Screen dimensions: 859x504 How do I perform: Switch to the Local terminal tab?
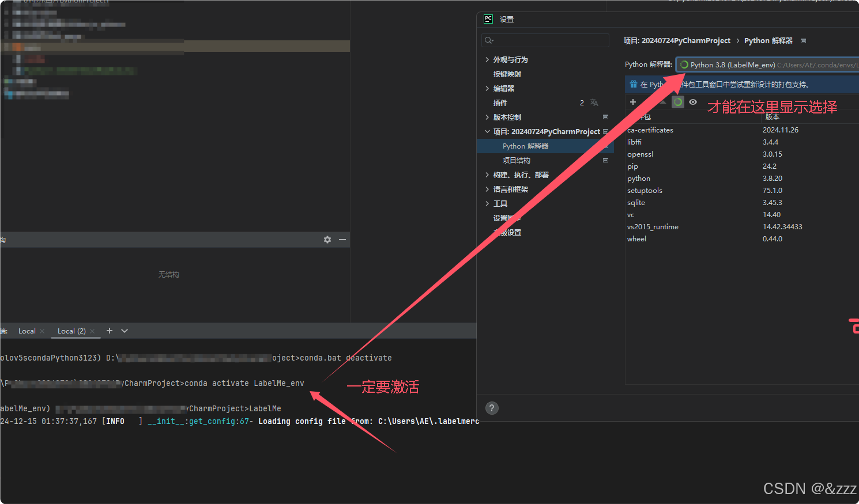27,331
